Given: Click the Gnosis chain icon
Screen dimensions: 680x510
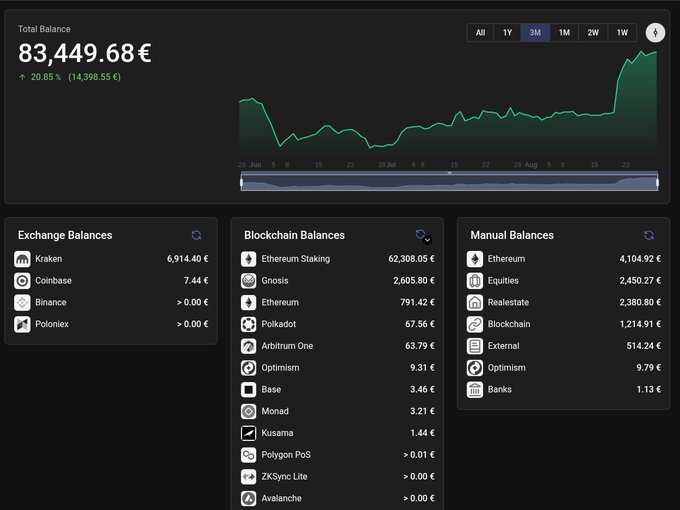Looking at the screenshot, I should click(248, 281).
